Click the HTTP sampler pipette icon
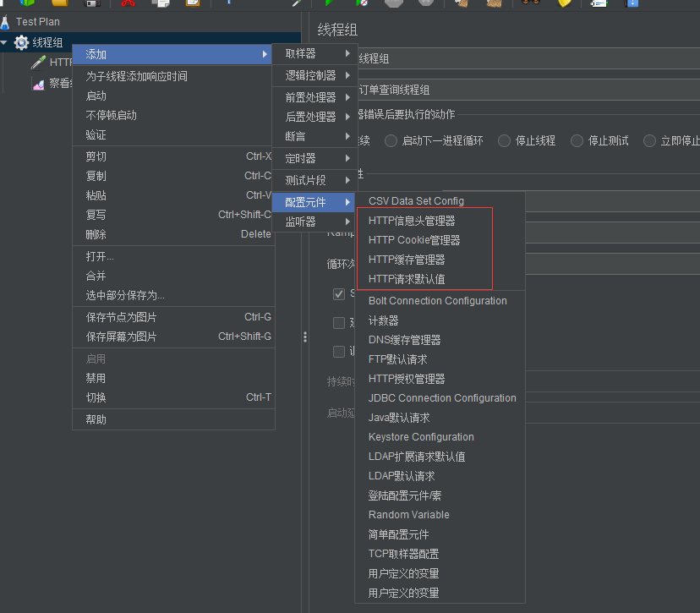 [38, 62]
